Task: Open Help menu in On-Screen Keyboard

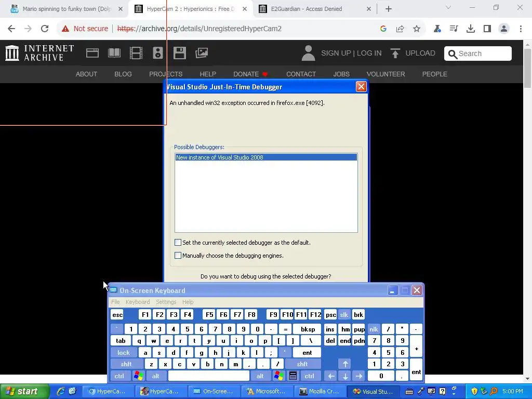Action: pyautogui.click(x=188, y=302)
